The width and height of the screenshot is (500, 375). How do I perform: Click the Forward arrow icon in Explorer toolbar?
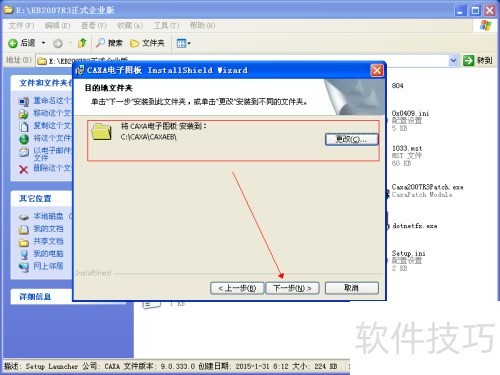point(58,43)
